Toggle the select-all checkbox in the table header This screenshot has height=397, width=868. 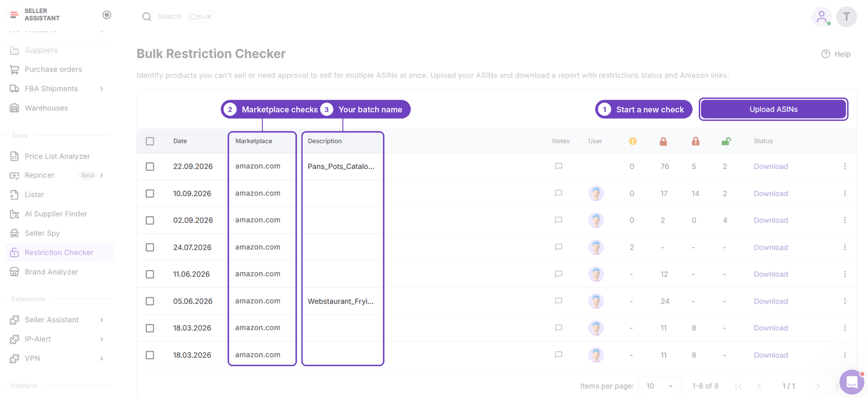coord(150,141)
